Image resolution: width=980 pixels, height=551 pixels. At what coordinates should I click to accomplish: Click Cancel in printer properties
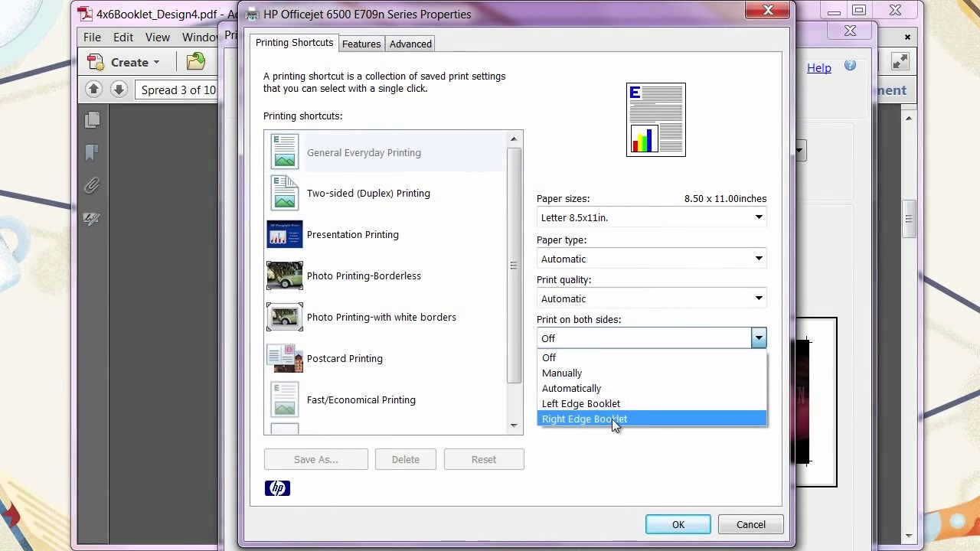click(x=751, y=524)
